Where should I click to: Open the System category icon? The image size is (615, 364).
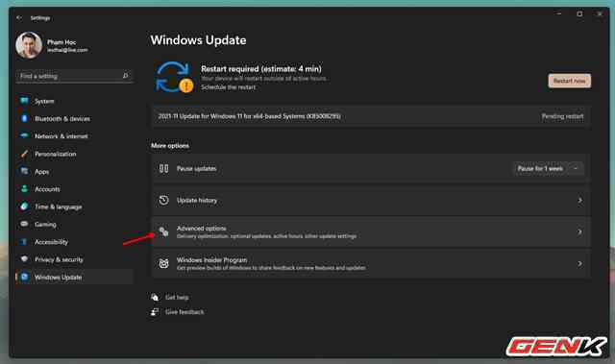pos(24,101)
